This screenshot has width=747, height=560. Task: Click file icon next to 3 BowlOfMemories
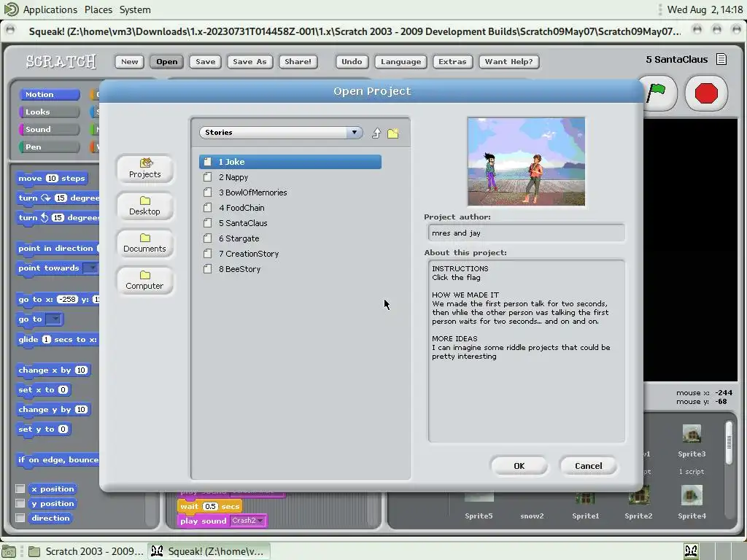click(x=208, y=192)
